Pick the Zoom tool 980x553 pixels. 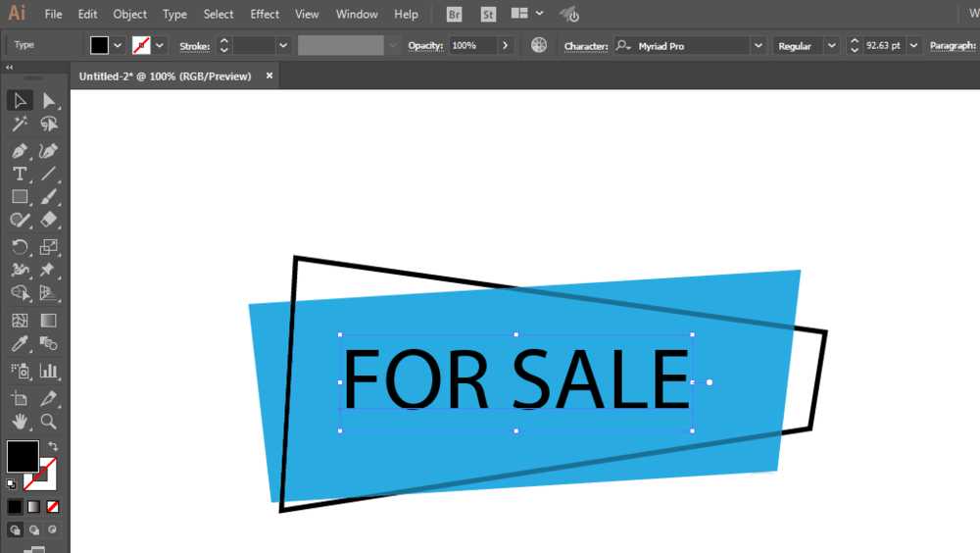pos(48,422)
